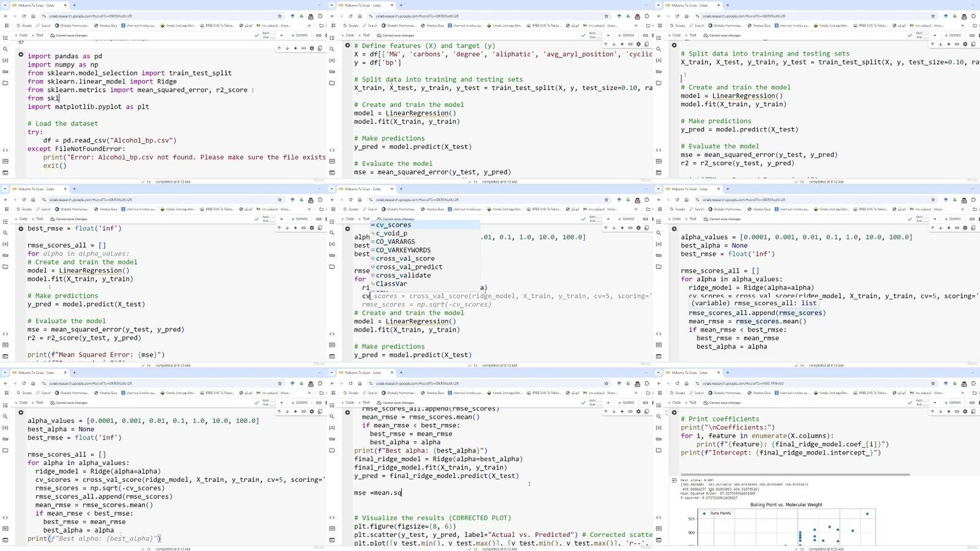Toggle bookmark star in top-middle address bar
This screenshot has width=980, height=551.
pyautogui.click(x=606, y=17)
